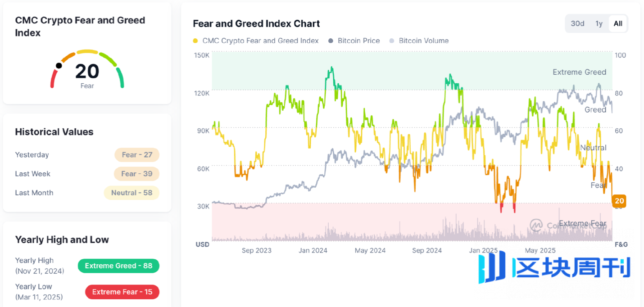
Task: Click the Last Month Neutral - 58 badge
Action: tap(132, 193)
